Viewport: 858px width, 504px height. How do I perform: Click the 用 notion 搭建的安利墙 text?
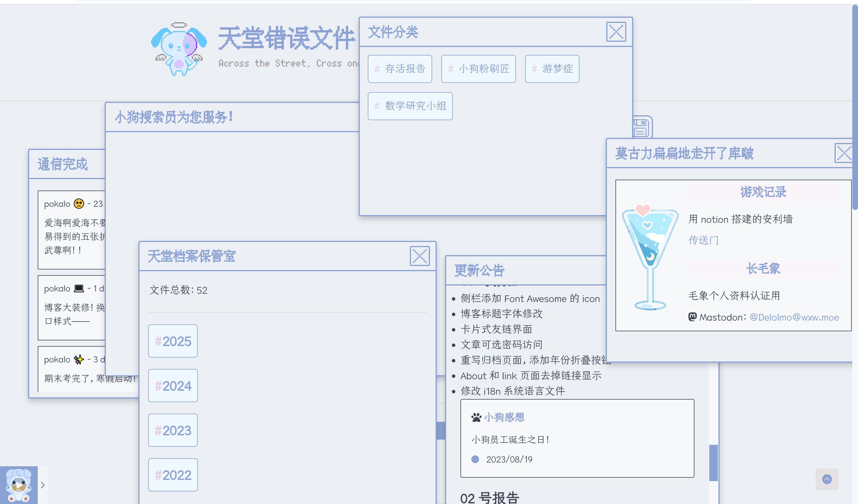tap(740, 219)
